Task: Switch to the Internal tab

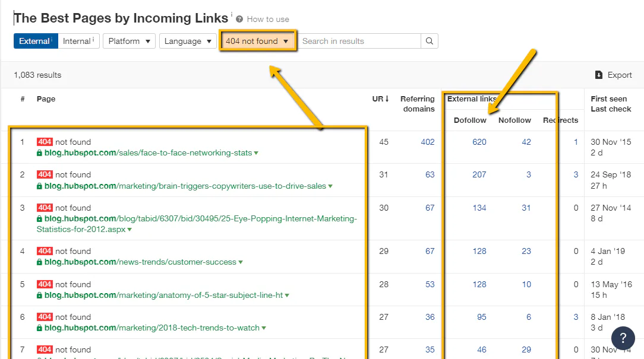Action: tap(78, 41)
